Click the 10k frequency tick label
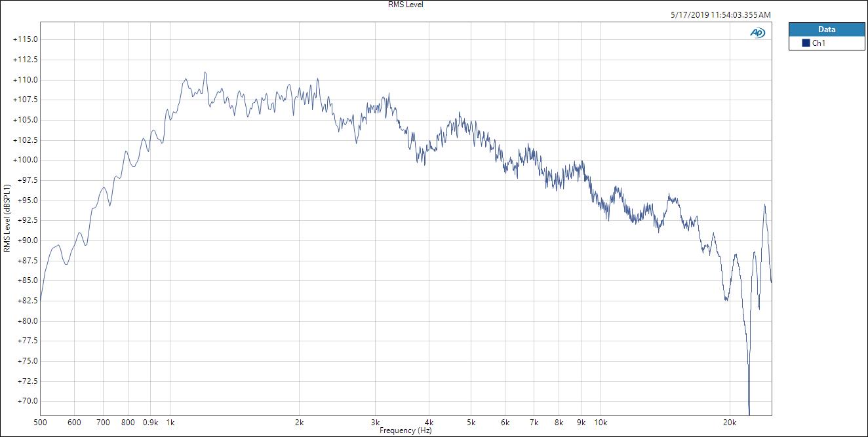The height and width of the screenshot is (437, 868). (x=601, y=423)
